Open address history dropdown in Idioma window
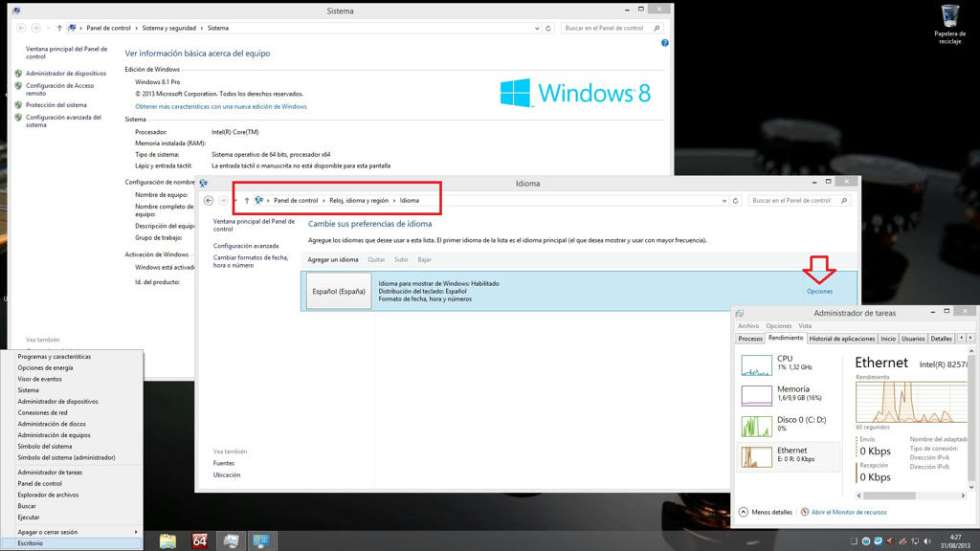 pos(724,201)
